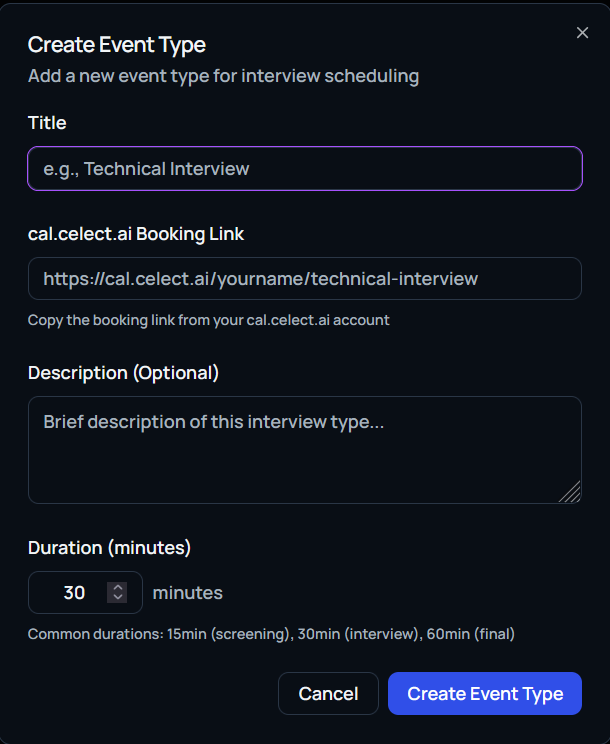Increase duration with the up arrow

point(118,587)
